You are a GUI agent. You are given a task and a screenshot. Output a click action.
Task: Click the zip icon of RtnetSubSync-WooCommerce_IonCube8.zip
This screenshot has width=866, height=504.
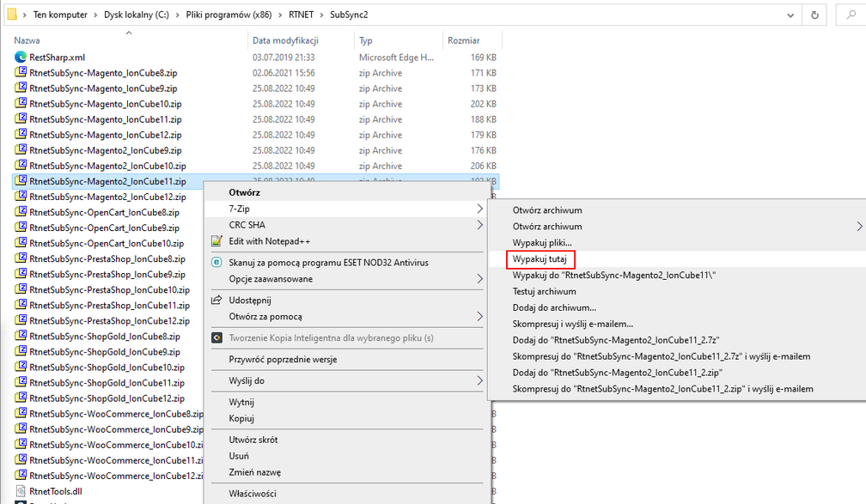(x=21, y=413)
